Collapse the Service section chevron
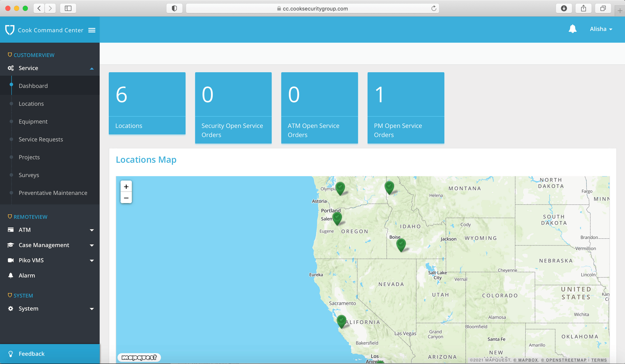Viewport: 625px width, 364px height. (x=92, y=68)
